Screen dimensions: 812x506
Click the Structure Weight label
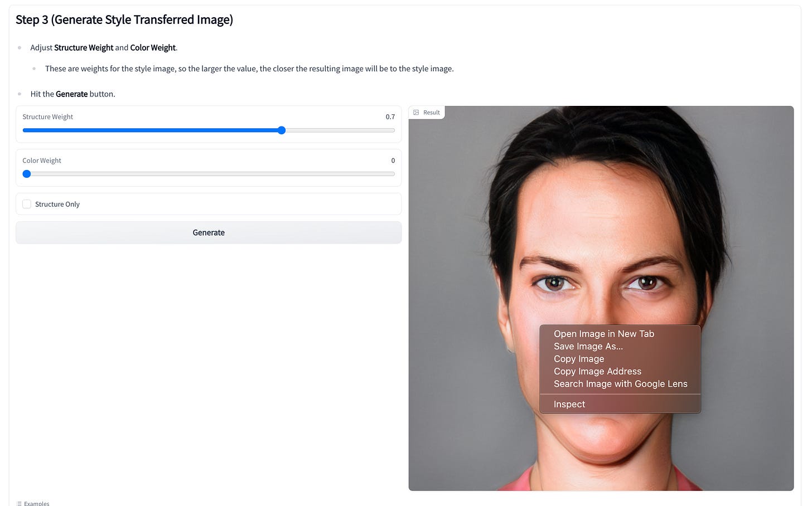click(47, 116)
